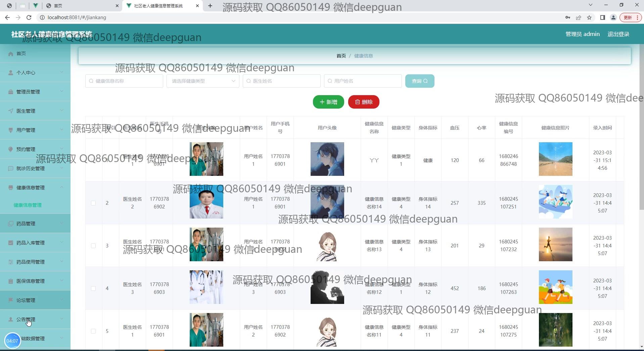The width and height of the screenshot is (644, 351).
Task: Click the 健康信息名称 search field
Action: [124, 81]
